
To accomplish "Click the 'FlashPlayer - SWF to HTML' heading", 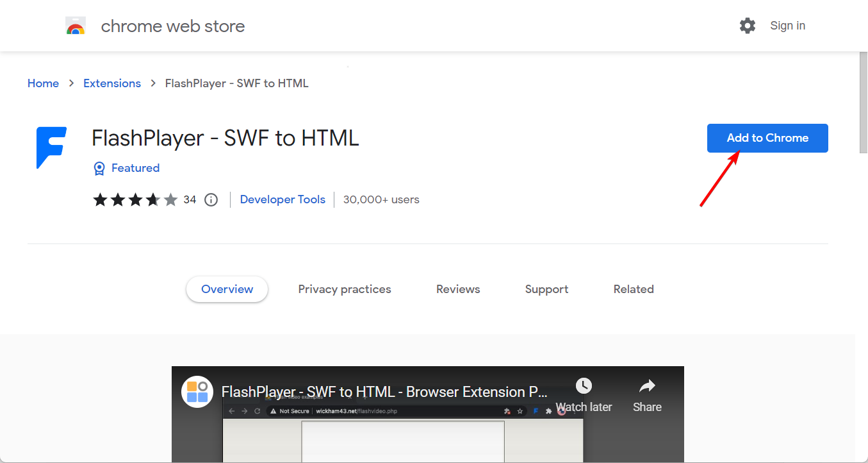I will tap(225, 138).
